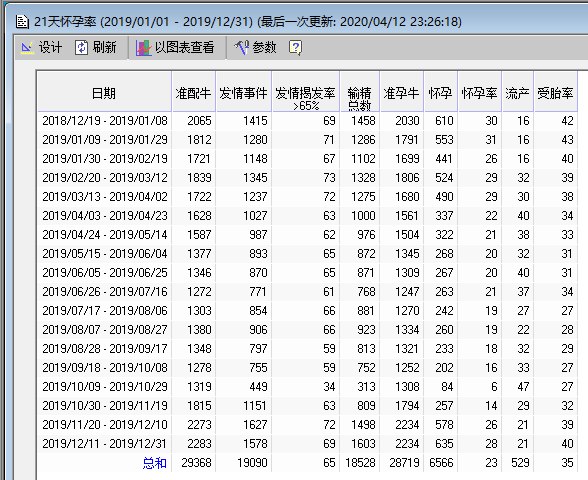Click 发情事件 value 449 in October row
Viewport: 588px width, 480px height.
tap(258, 387)
